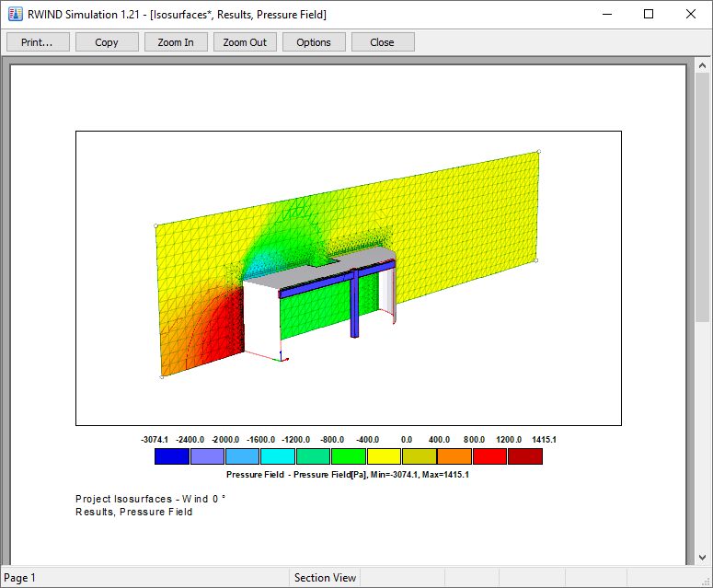713x588 pixels.
Task: Click the Copy button
Action: coord(107,42)
